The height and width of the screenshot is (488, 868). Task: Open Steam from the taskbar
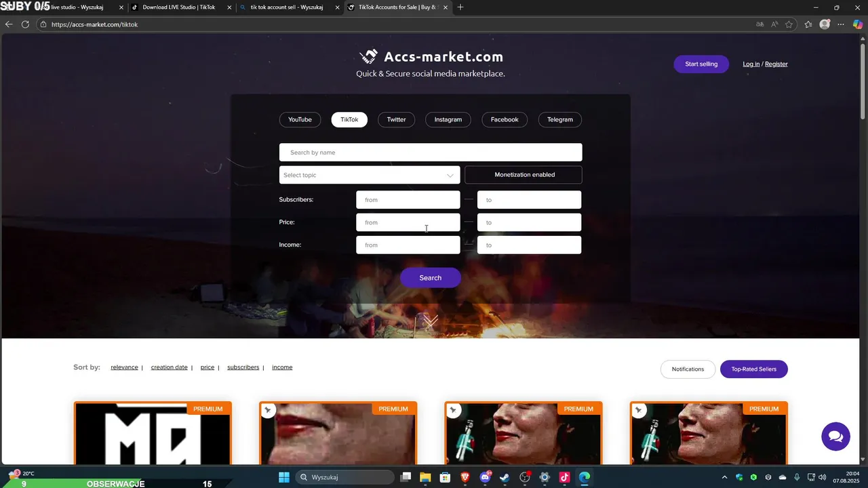505,477
